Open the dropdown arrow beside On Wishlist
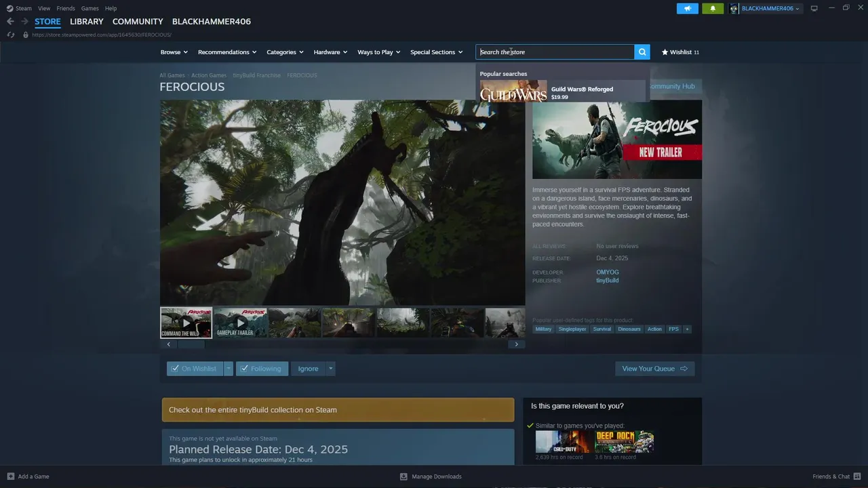The width and height of the screenshot is (868, 488). pyautogui.click(x=229, y=369)
